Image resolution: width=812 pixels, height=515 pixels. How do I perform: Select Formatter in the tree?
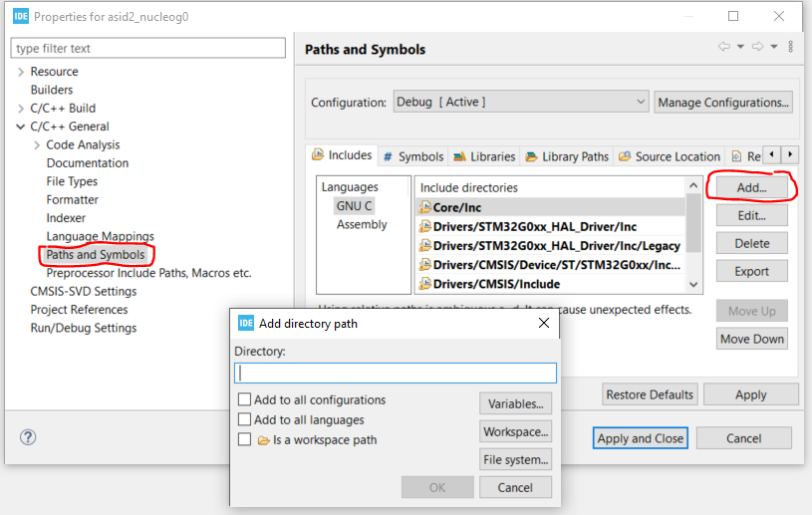point(72,200)
